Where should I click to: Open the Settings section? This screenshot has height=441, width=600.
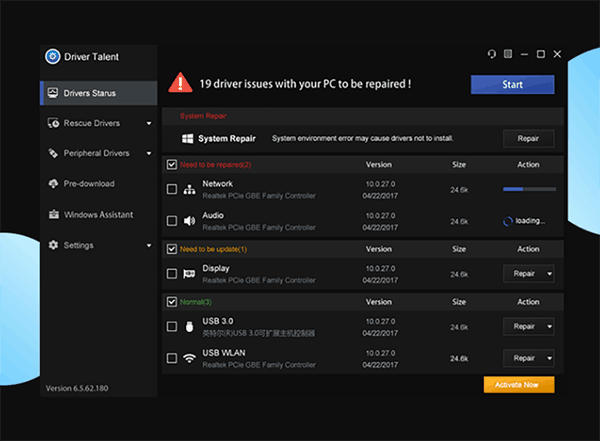pyautogui.click(x=99, y=245)
